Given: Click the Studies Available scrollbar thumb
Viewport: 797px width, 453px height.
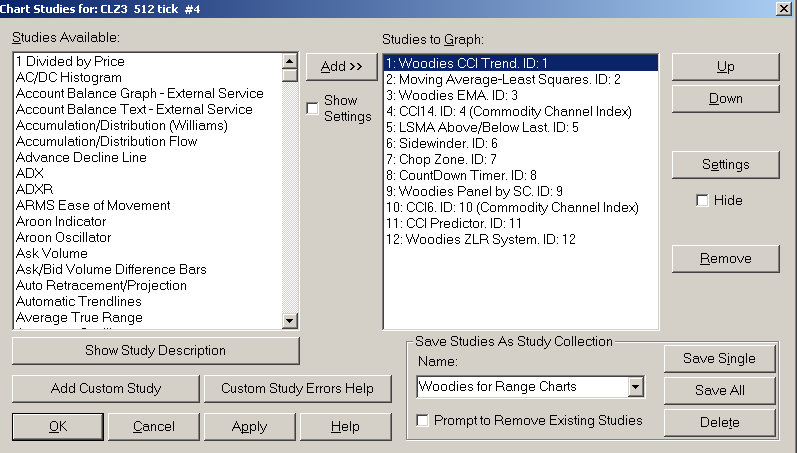Looking at the screenshot, I should 289,76.
